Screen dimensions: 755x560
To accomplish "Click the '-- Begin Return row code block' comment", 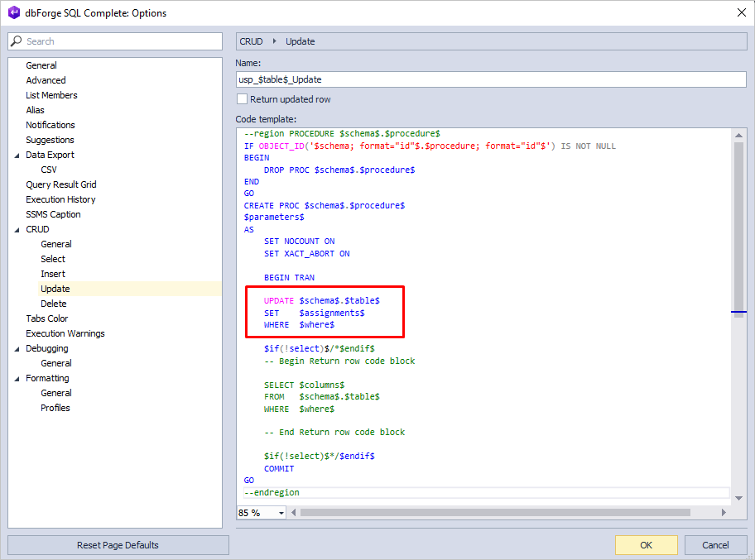I will [x=339, y=361].
